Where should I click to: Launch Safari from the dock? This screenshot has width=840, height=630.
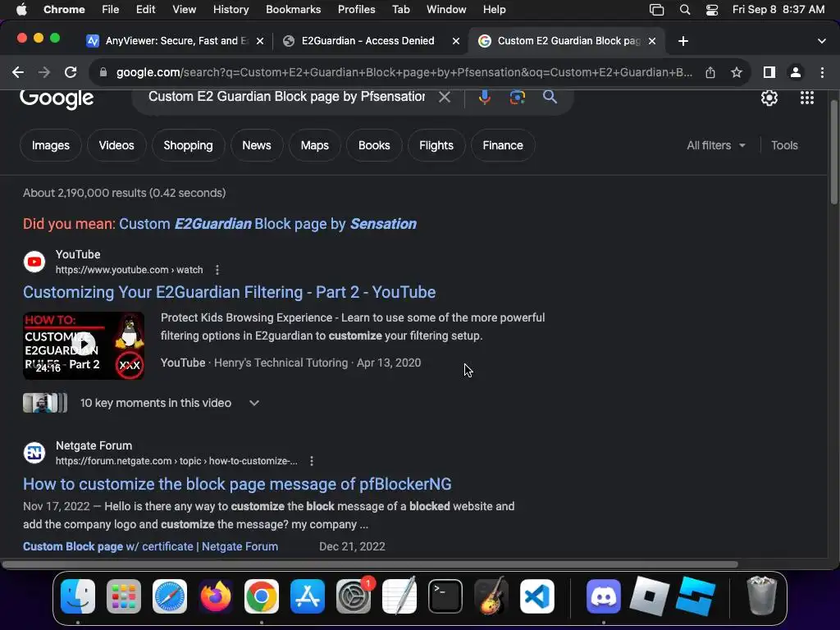[170, 596]
